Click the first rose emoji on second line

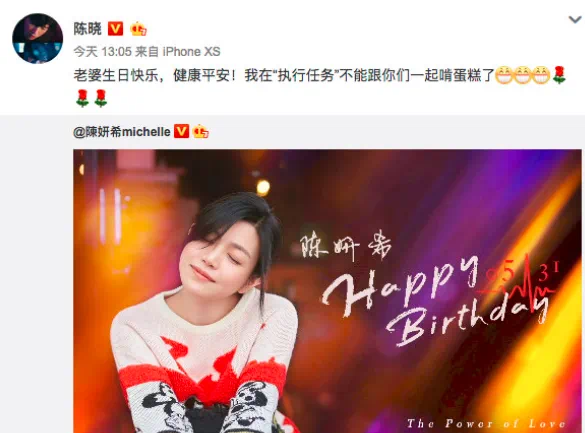point(82,98)
